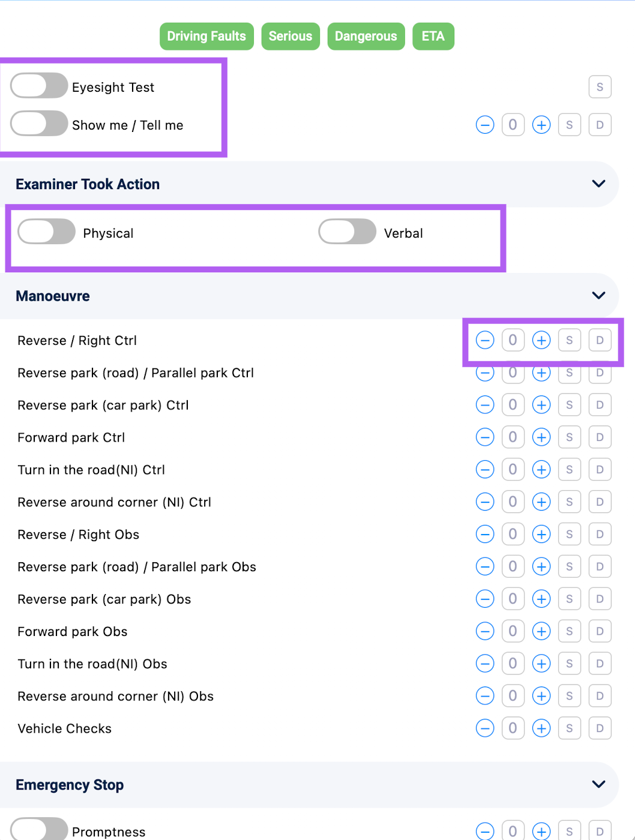Toggle the Eyesight Test switch
The height and width of the screenshot is (840, 635).
[x=39, y=86]
